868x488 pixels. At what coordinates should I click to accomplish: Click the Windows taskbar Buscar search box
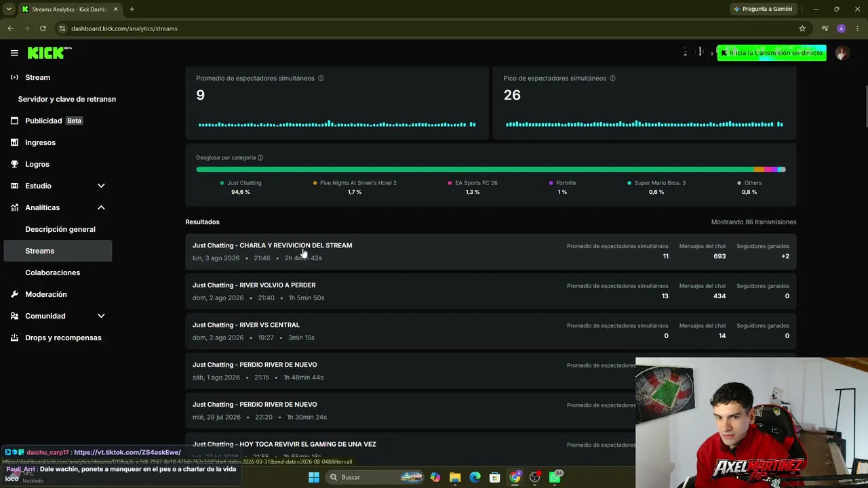pos(375,477)
